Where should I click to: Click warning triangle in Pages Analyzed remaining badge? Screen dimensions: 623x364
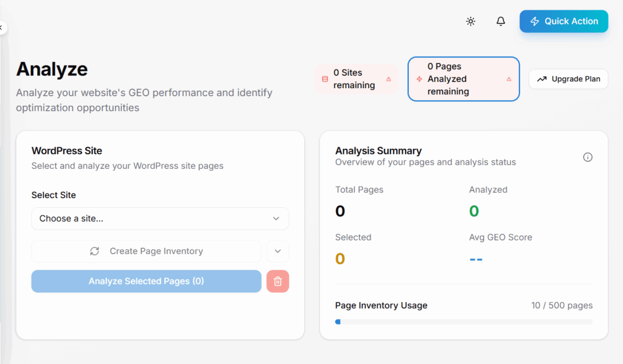point(509,79)
